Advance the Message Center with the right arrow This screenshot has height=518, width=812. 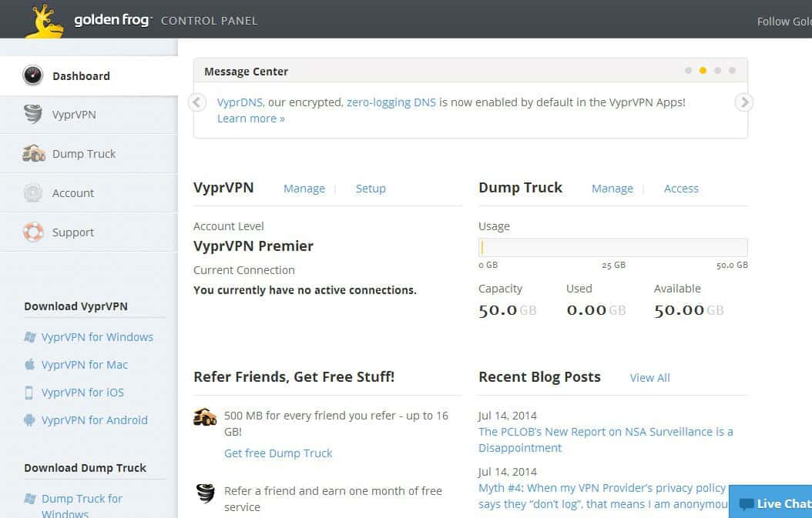pyautogui.click(x=743, y=102)
